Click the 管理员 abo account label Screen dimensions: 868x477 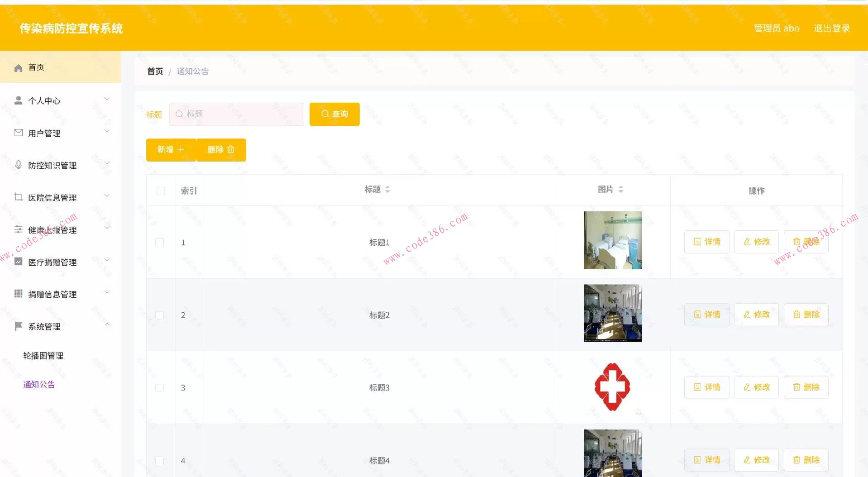coord(777,29)
